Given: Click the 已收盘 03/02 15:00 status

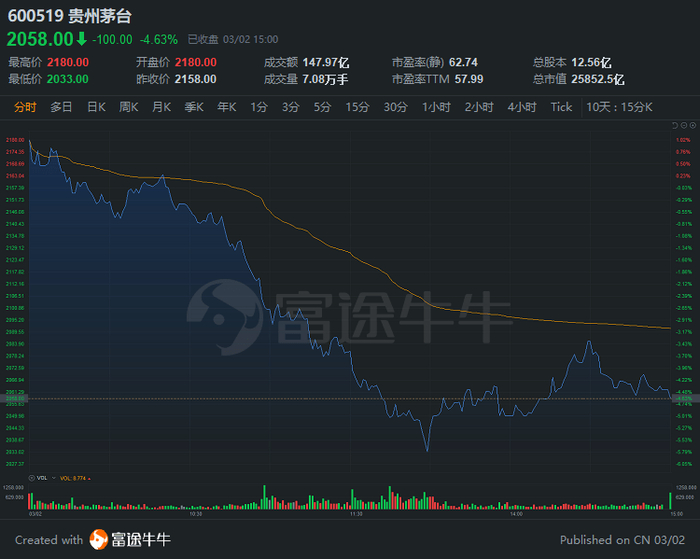Looking at the screenshot, I should coord(233,40).
